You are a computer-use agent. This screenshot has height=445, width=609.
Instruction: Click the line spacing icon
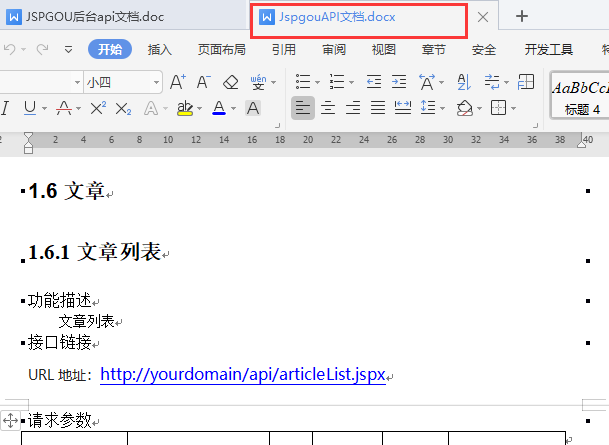pos(428,108)
